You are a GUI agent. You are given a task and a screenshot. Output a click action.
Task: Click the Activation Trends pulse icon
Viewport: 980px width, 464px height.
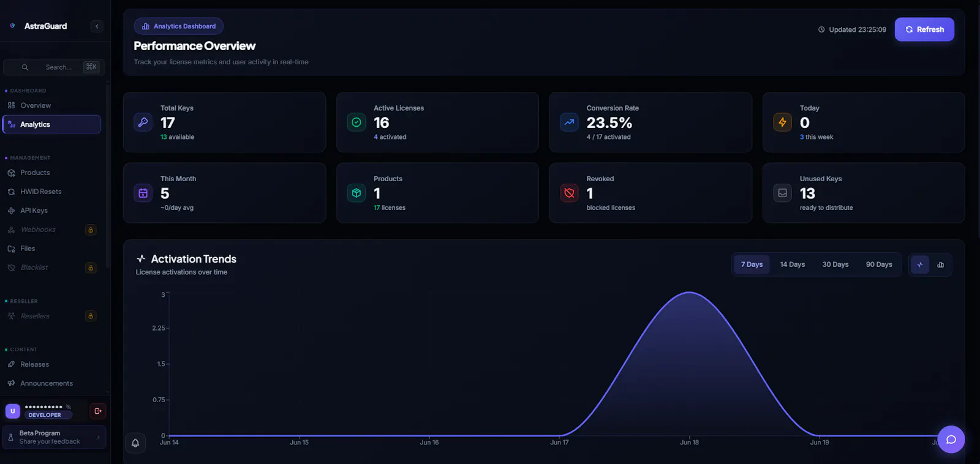tap(141, 259)
